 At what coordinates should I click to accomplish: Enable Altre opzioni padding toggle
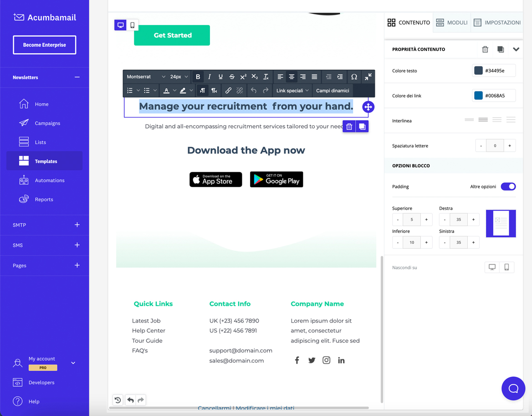coord(508,186)
